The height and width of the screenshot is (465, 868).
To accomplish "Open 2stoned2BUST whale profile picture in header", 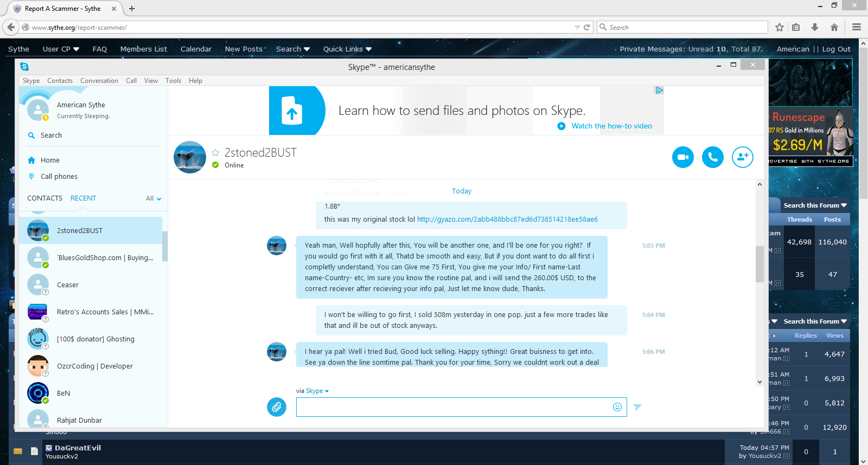I will pos(190,157).
